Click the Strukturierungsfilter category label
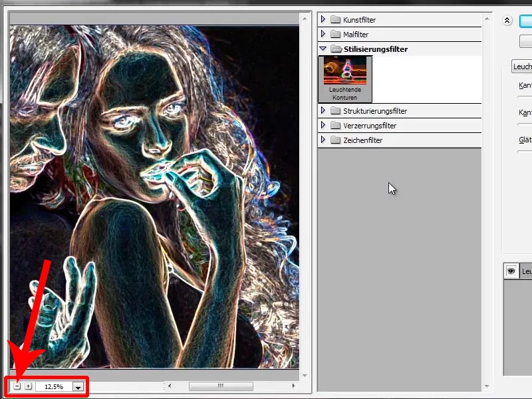 click(x=375, y=111)
